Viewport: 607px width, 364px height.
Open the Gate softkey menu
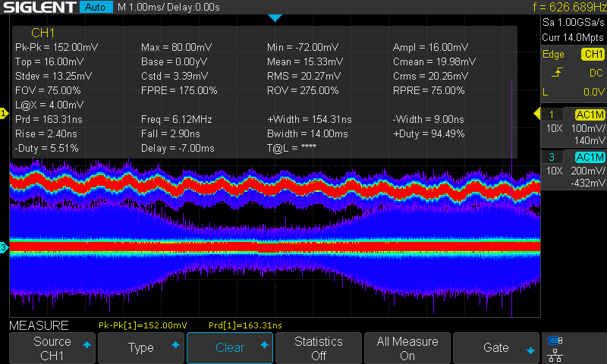(496, 348)
